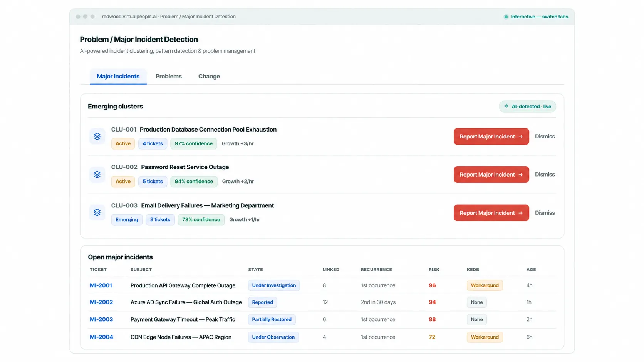Click the Emerging status badge
The height and width of the screenshot is (362, 644).
click(127, 220)
